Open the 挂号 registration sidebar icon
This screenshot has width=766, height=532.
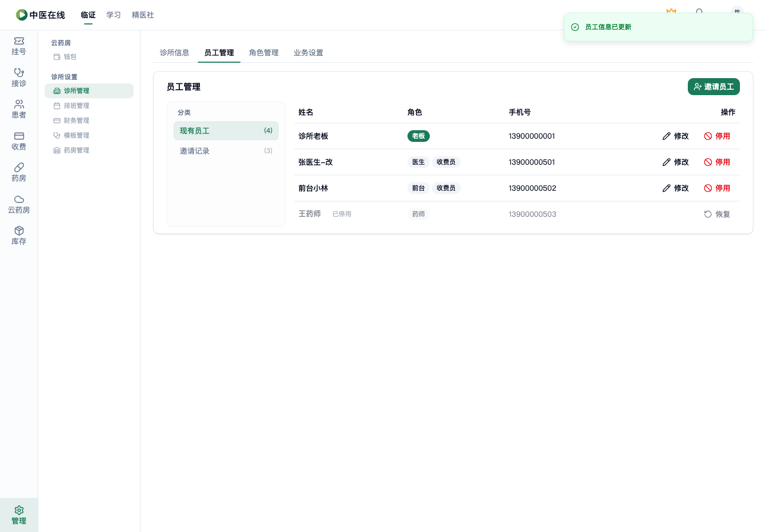tap(19, 41)
